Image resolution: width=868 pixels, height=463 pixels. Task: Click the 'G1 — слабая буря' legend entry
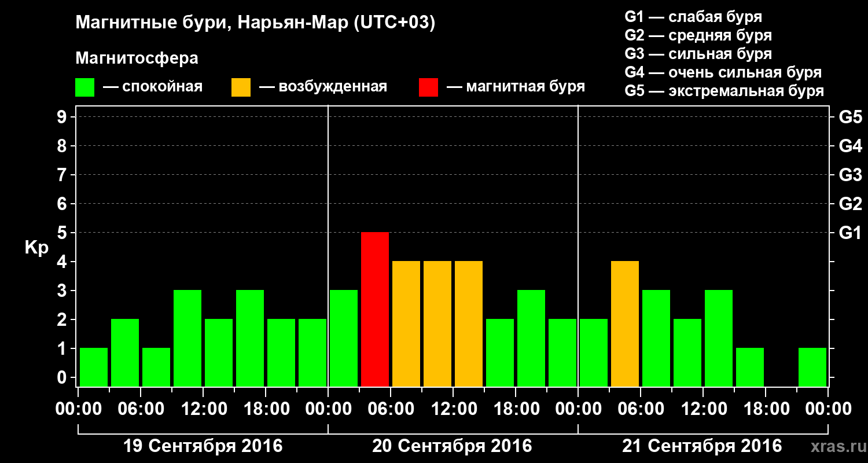coord(693,17)
